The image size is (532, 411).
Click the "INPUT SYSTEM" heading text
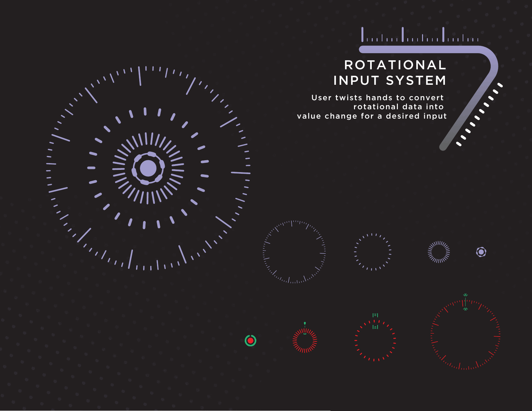390,81
